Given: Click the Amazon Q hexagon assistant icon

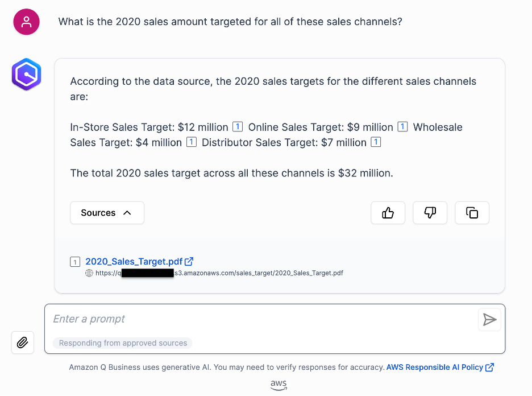Looking at the screenshot, I should (x=27, y=75).
